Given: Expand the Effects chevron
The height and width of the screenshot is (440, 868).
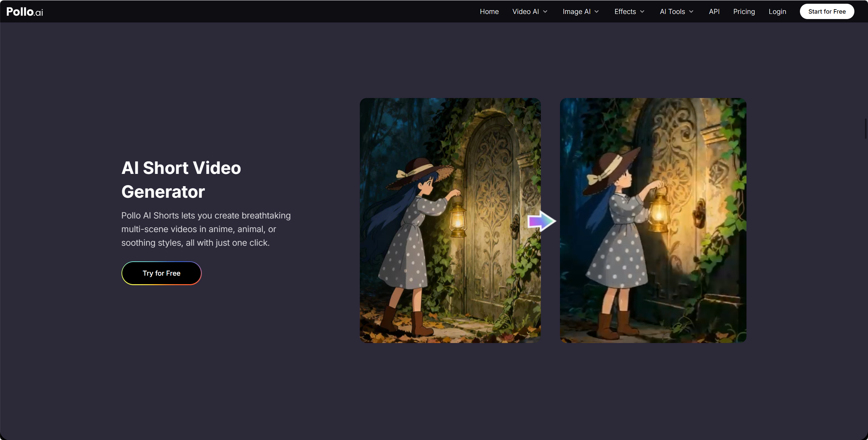Looking at the screenshot, I should (642, 12).
